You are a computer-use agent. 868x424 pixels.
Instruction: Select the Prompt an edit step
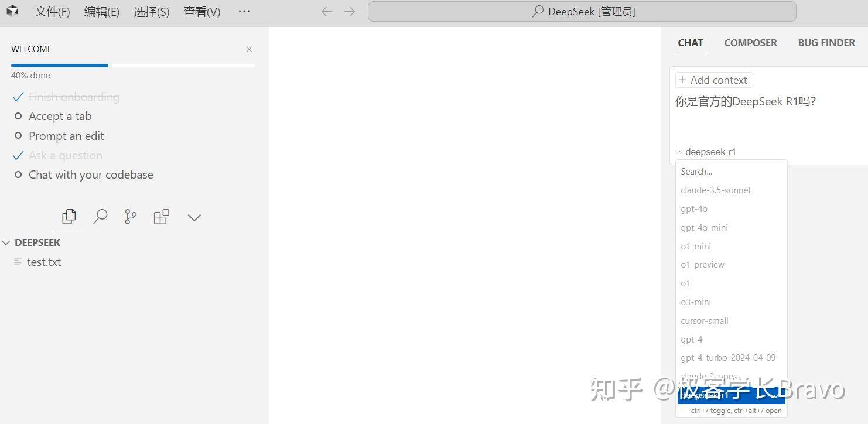pyautogui.click(x=59, y=136)
